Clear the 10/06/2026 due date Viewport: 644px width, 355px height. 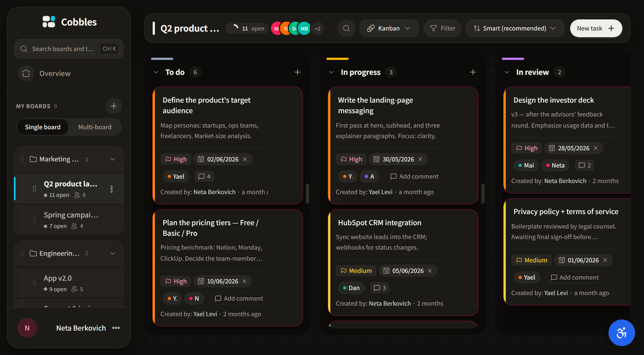[x=244, y=281]
